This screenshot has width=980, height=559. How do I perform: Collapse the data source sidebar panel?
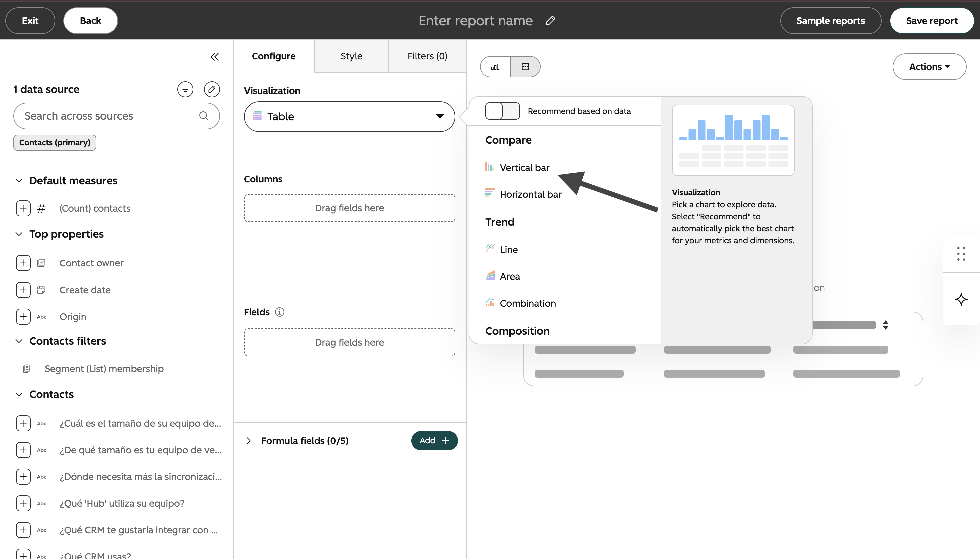214,57
